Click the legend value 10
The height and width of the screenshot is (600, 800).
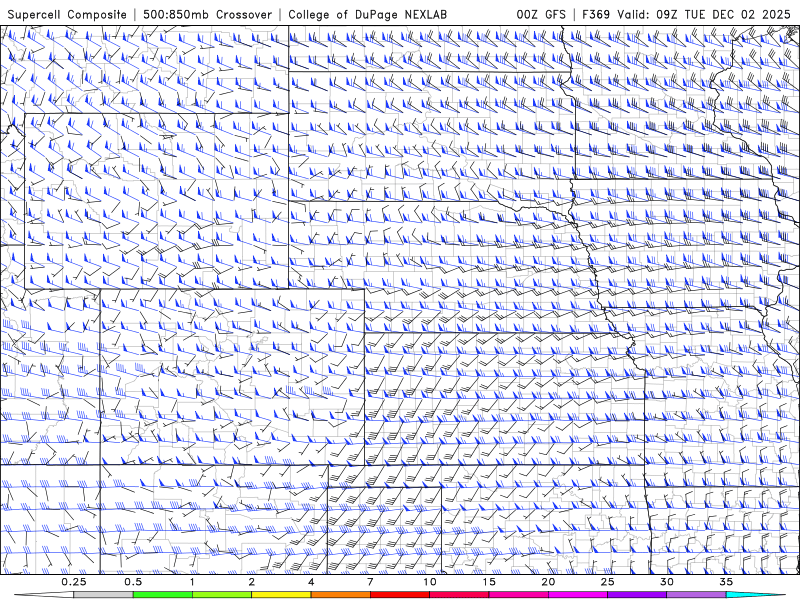click(x=430, y=582)
